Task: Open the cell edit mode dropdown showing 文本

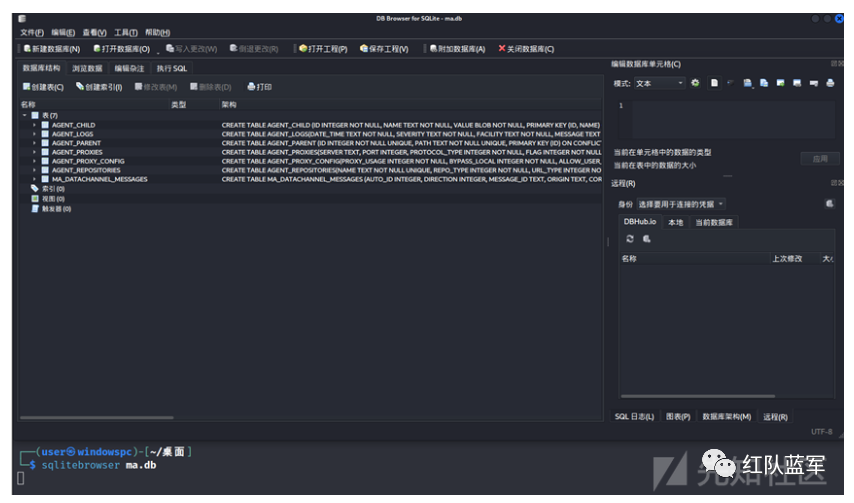Action: coord(659,83)
